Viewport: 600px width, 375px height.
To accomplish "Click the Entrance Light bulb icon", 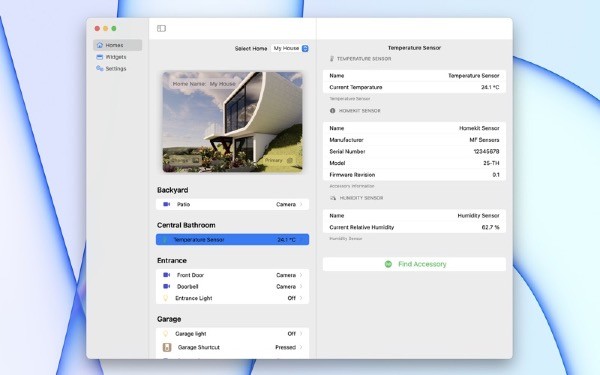I will click(166, 298).
